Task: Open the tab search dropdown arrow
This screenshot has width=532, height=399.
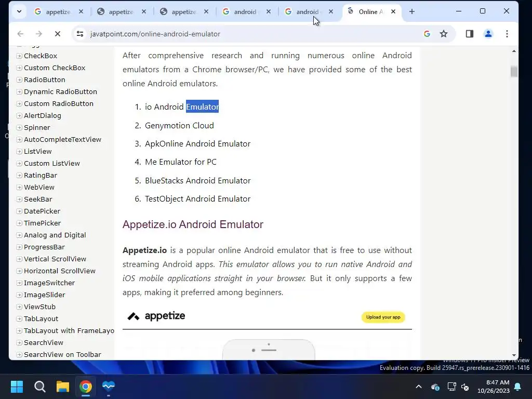Action: 19,11
